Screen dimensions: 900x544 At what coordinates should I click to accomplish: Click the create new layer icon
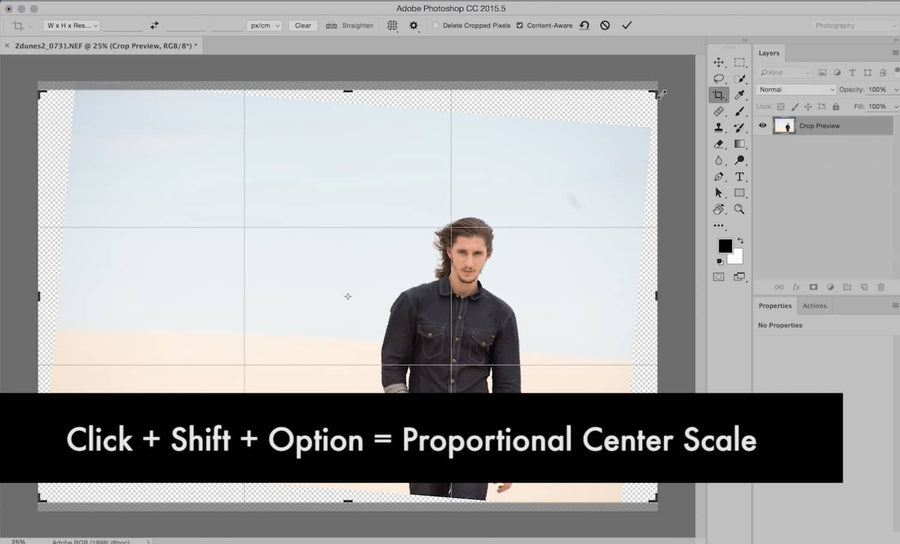864,287
